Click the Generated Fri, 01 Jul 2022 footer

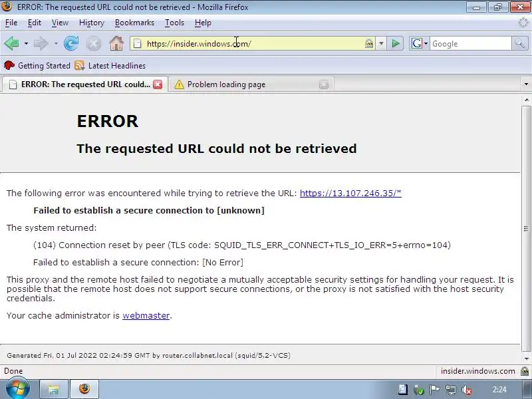[x=148, y=356]
